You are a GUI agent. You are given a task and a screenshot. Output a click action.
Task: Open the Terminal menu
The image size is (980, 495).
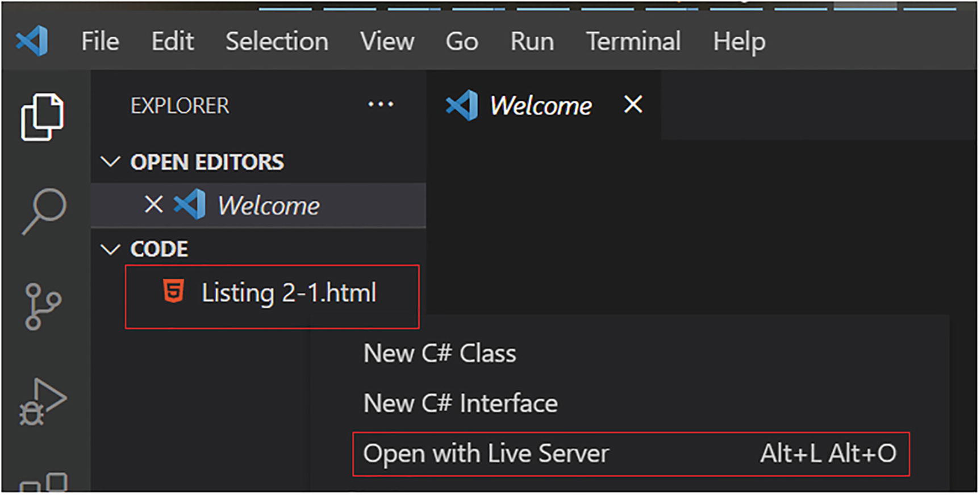633,41
